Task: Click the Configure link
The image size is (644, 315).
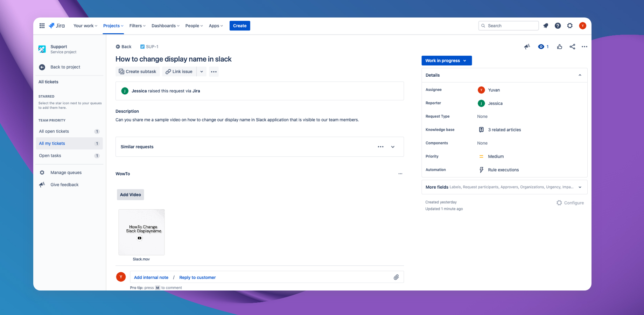Action: tap(574, 203)
